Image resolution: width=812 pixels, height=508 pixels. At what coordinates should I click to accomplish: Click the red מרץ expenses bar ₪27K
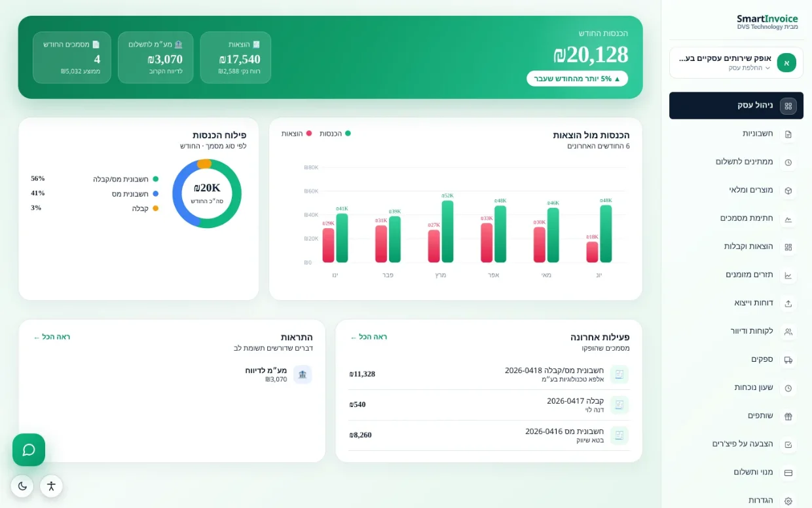(x=434, y=246)
